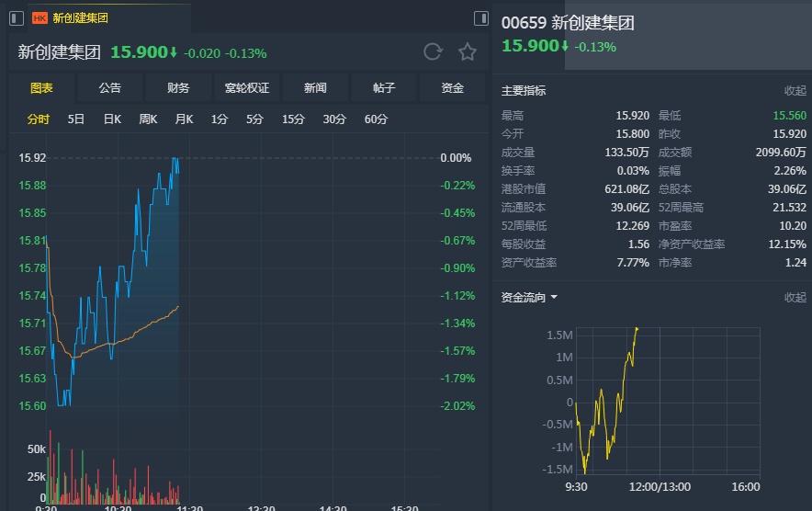Image resolution: width=812 pixels, height=511 pixels.
Task: Open the 财务 tab
Action: (x=178, y=88)
